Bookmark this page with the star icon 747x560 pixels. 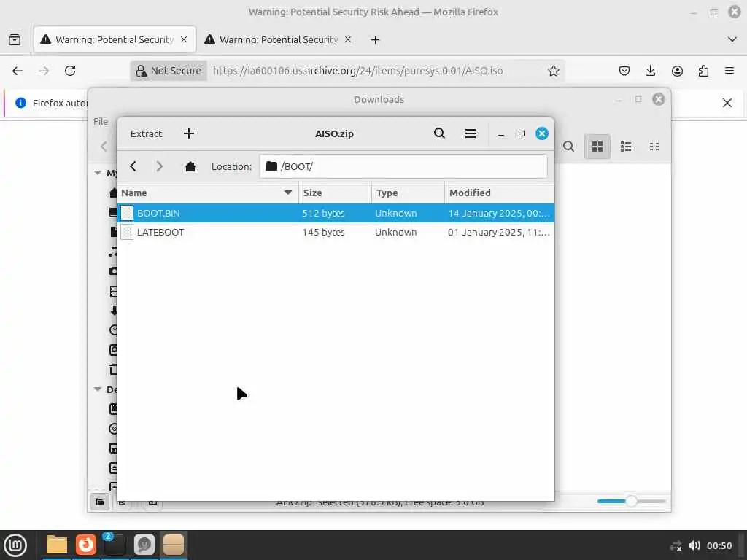coord(553,71)
